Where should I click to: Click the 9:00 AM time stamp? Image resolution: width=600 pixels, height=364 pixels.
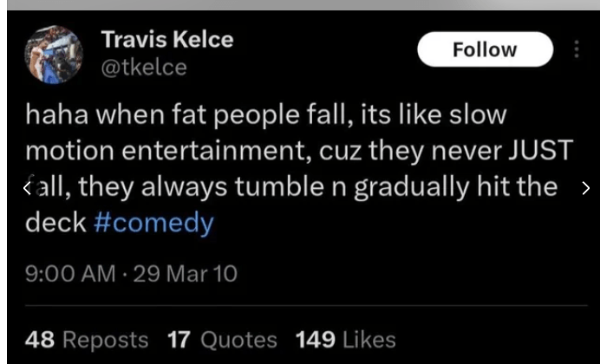click(x=71, y=274)
